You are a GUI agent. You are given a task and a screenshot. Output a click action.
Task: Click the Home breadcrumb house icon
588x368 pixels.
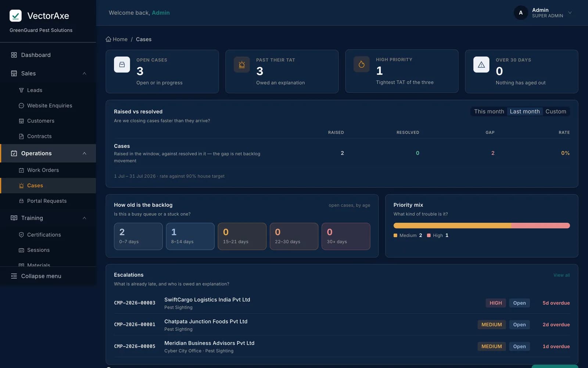click(x=108, y=39)
